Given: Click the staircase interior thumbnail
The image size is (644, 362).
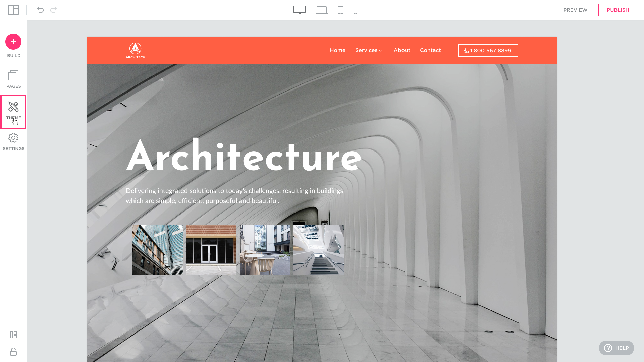Looking at the screenshot, I should tap(318, 250).
